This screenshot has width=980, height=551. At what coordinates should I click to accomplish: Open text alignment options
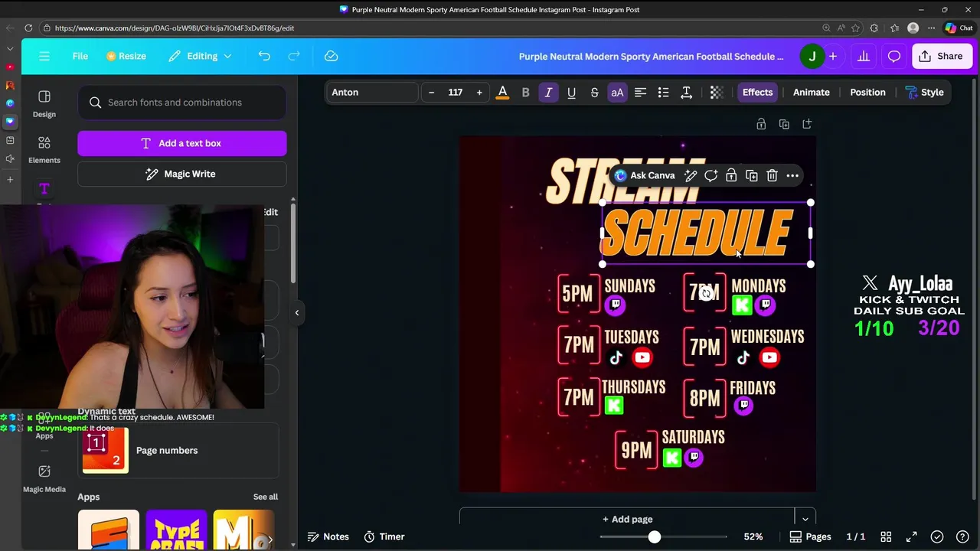[640, 92]
